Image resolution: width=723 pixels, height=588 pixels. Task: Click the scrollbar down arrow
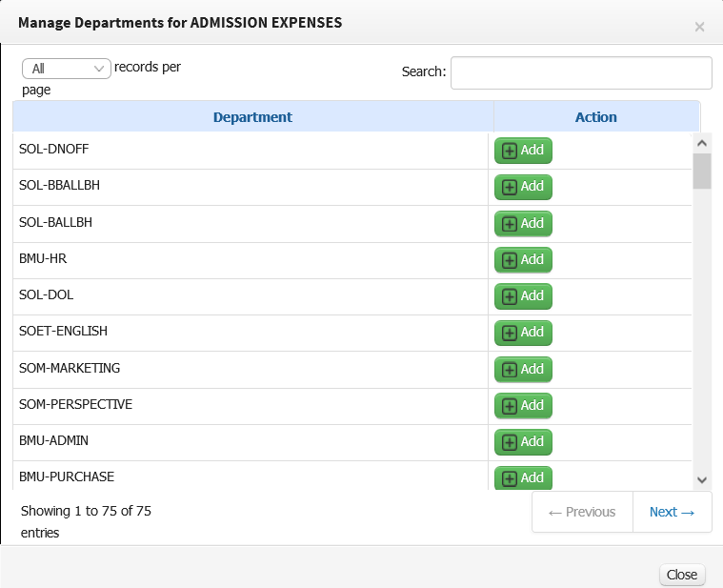click(x=702, y=480)
